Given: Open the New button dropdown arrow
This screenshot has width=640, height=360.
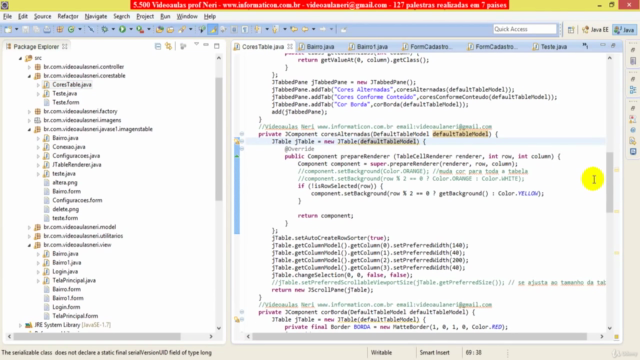Looking at the screenshot, I should [16, 29].
